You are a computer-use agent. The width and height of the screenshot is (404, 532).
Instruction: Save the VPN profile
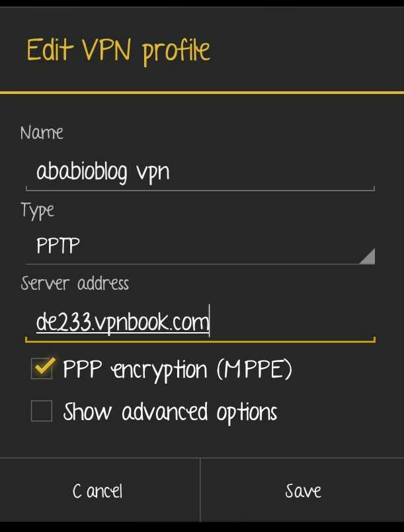coord(303,491)
